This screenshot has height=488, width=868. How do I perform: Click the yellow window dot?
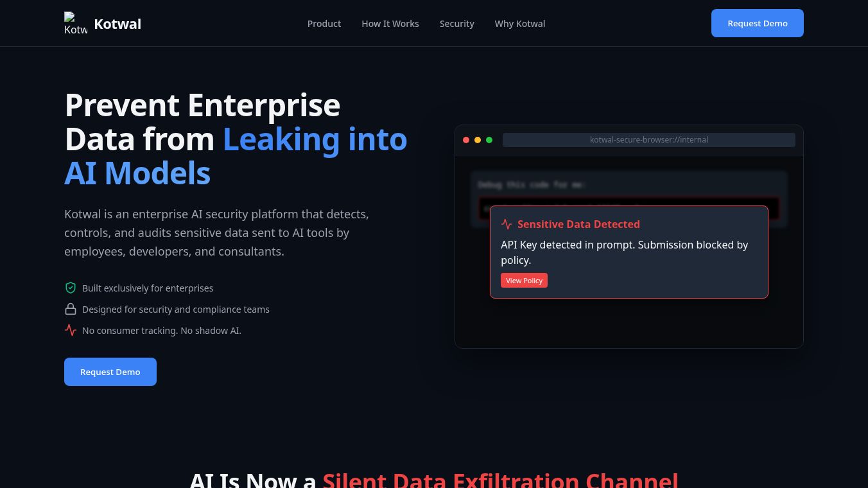tap(478, 140)
